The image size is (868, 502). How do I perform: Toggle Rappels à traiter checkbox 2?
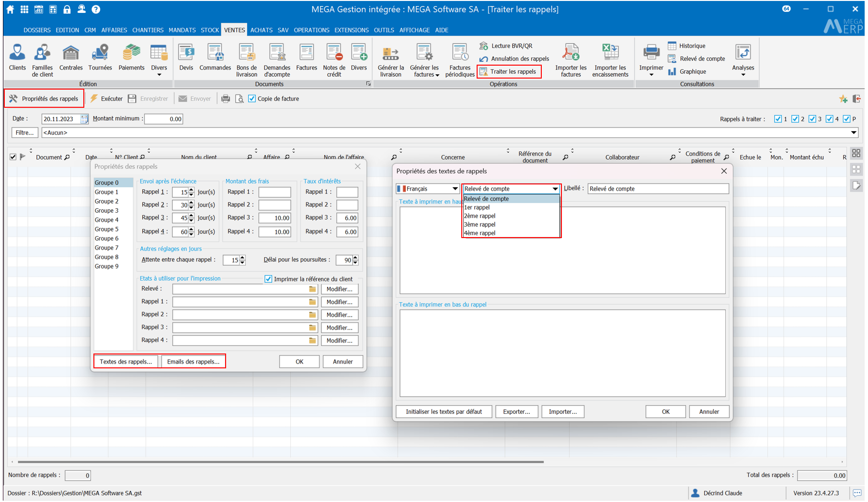tap(795, 119)
